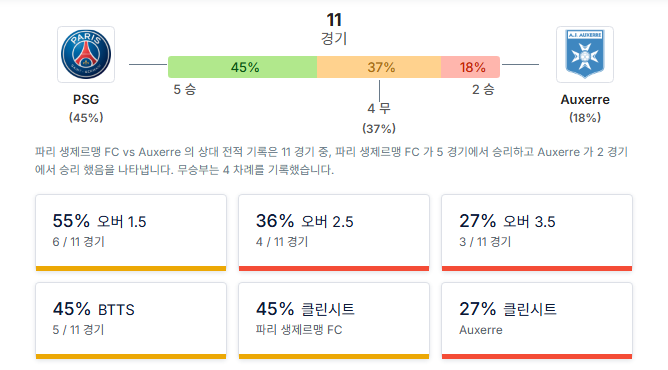Click the AJ Auxerre club crest logo
This screenshot has width=668, height=370.
[584, 54]
